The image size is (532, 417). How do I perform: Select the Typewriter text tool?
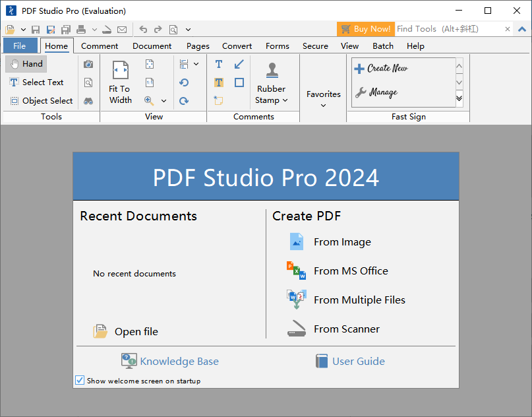coord(219,64)
